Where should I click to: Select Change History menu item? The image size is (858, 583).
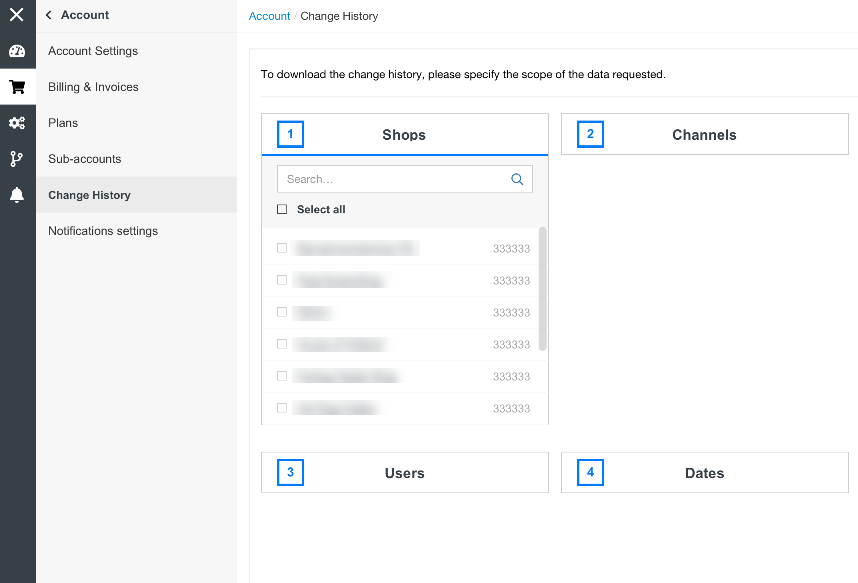pos(136,195)
